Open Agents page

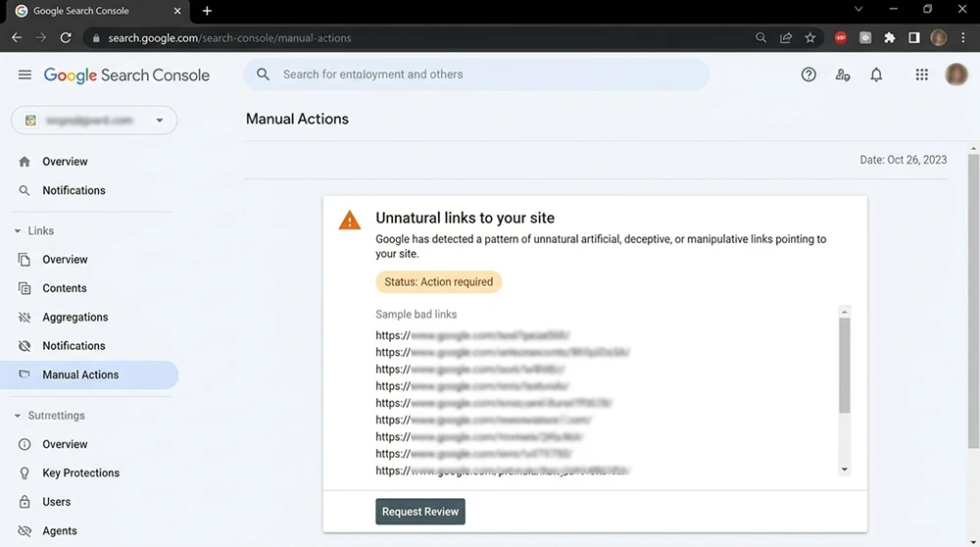tap(60, 530)
